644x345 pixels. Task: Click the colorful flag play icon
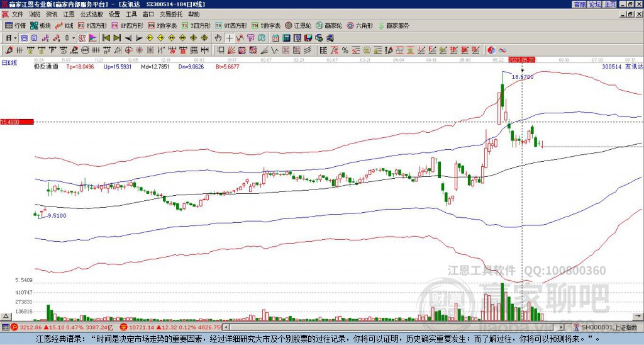[93, 38]
